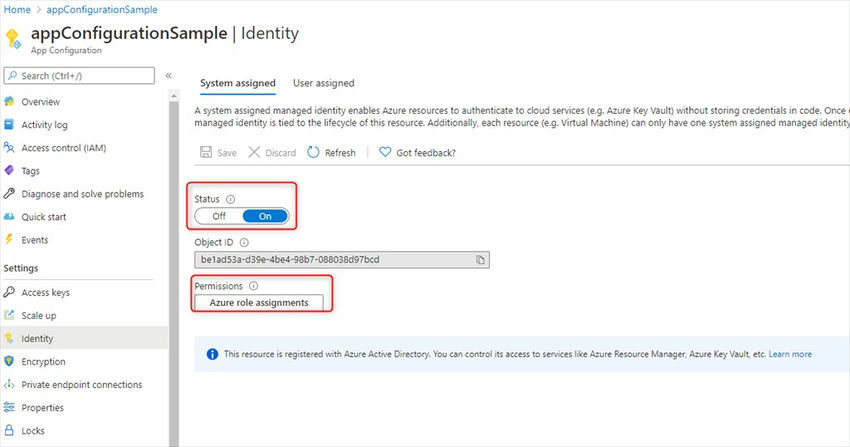Screen dimensions: 850x447
Task: Click the Quick start cloud icon
Action: pyautogui.click(x=9, y=217)
